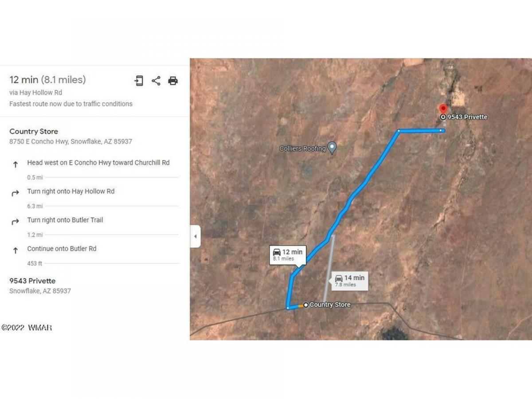
Task: Select Continue onto Butler Rd step
Action: (x=62, y=249)
